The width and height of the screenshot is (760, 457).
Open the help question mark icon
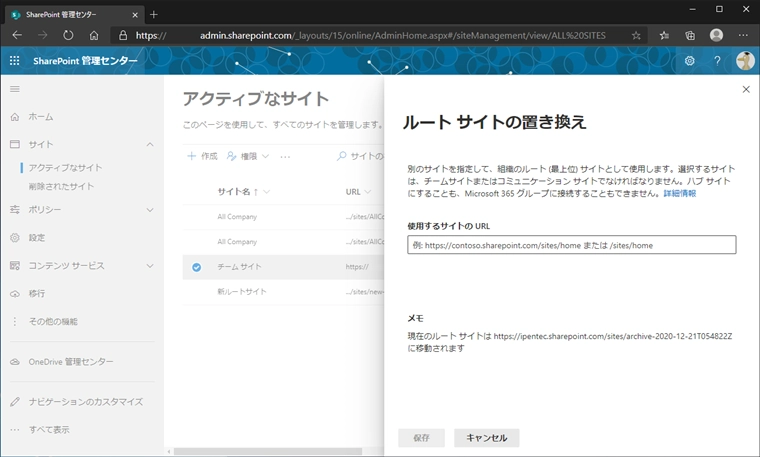(x=717, y=61)
